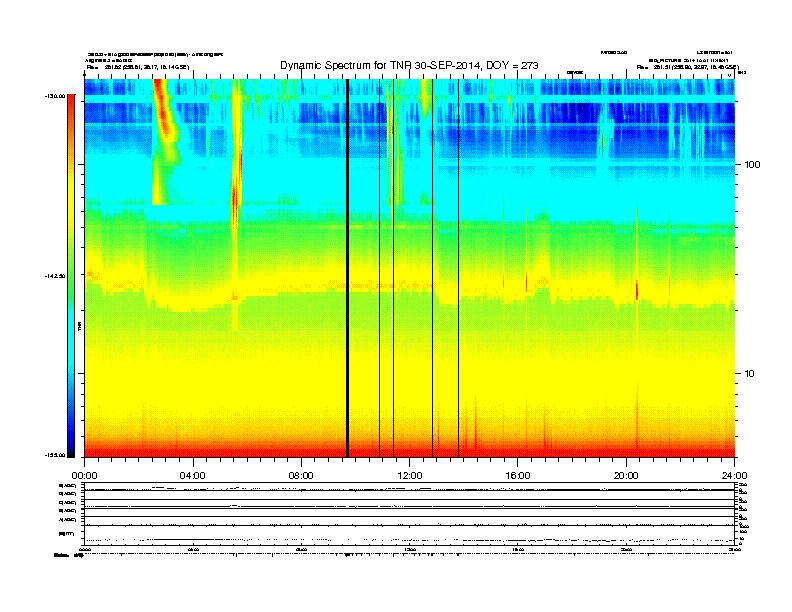
Task: Select the 04:00 time tick label
Action: pyautogui.click(x=193, y=476)
